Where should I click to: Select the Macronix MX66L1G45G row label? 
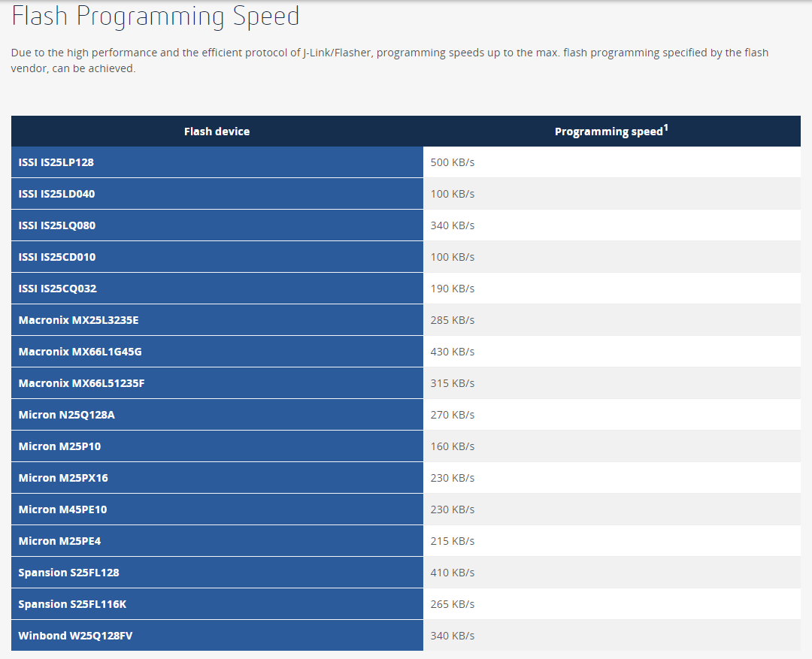tap(80, 352)
